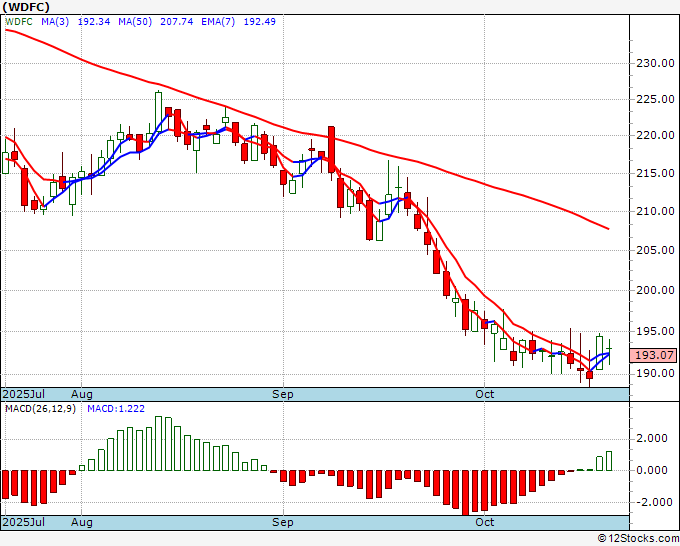680x546 pixels.
Task: Click the Sep label on price chart axis
Action: click(283, 394)
